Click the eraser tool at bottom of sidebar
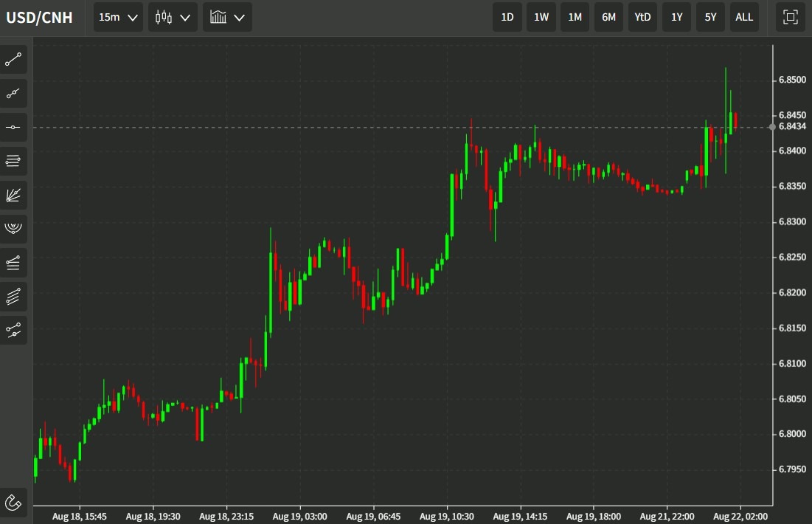812x524 pixels. 13,503
